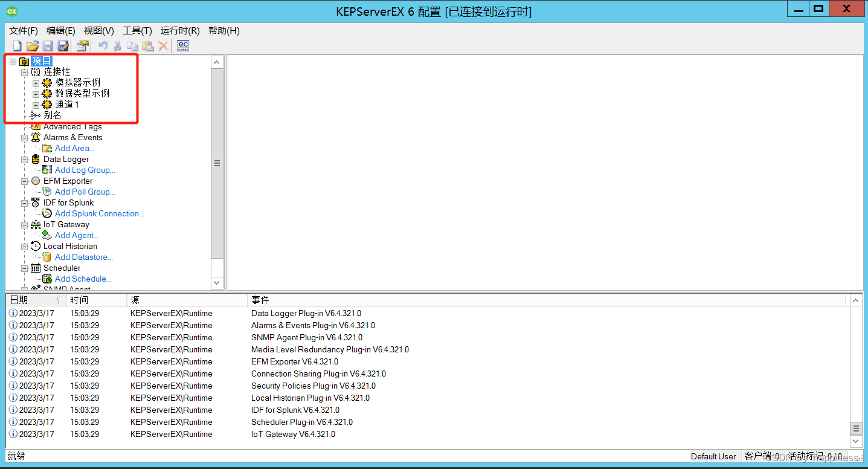
Task: Collapse the 连接性 tree node
Action: (24, 72)
